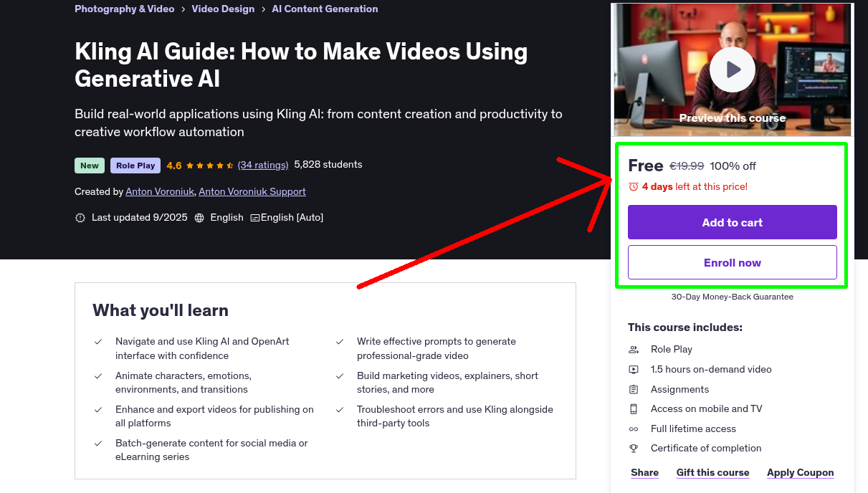Click the closed captions icon

pyautogui.click(x=254, y=218)
